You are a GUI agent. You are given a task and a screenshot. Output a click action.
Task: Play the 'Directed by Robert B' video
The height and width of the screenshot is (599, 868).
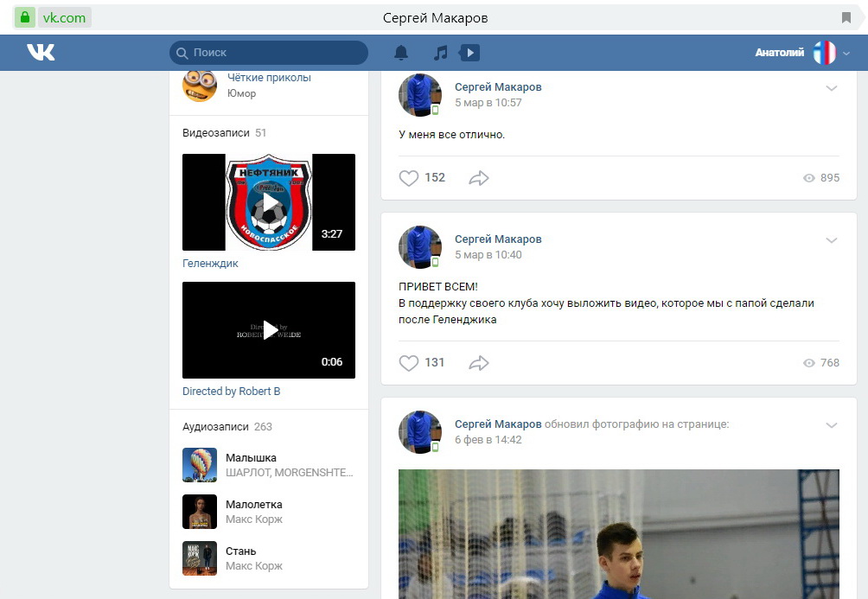click(269, 330)
